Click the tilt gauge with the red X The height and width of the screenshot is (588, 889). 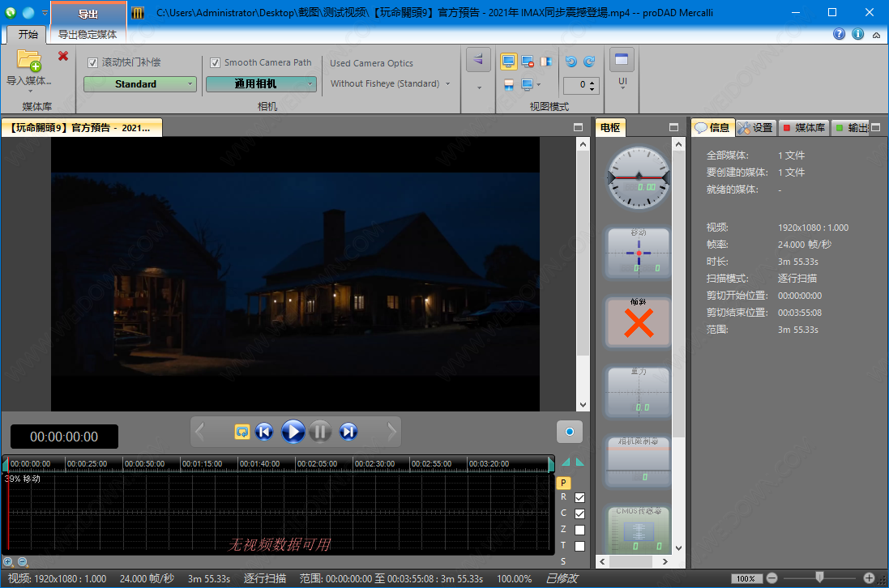639,322
